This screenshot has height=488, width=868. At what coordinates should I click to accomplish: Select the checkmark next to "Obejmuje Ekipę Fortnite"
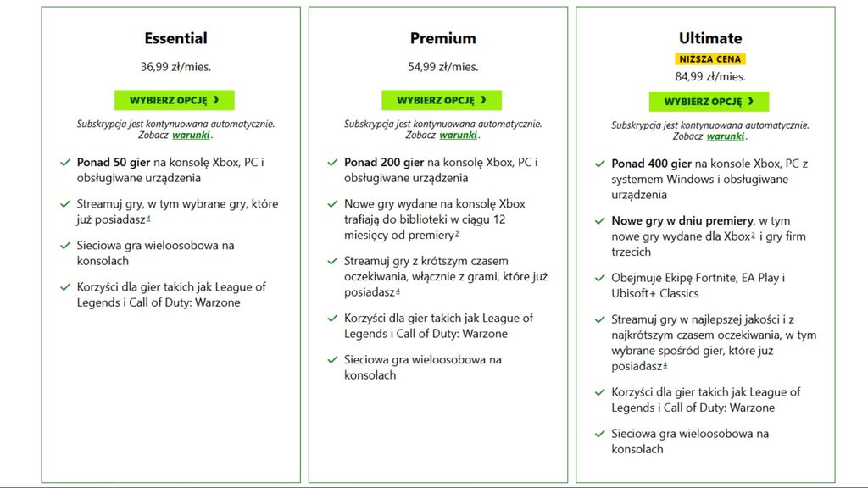coord(600,278)
